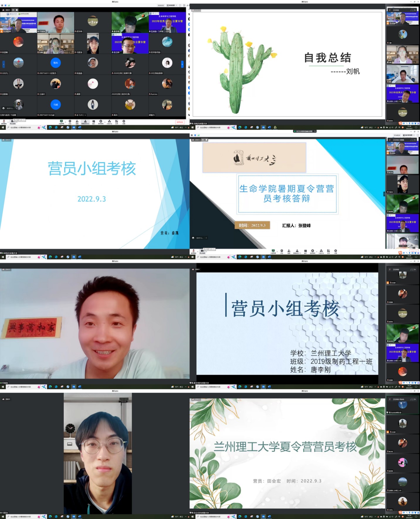Expand the grid view layout dropdown

tap(171, 5)
